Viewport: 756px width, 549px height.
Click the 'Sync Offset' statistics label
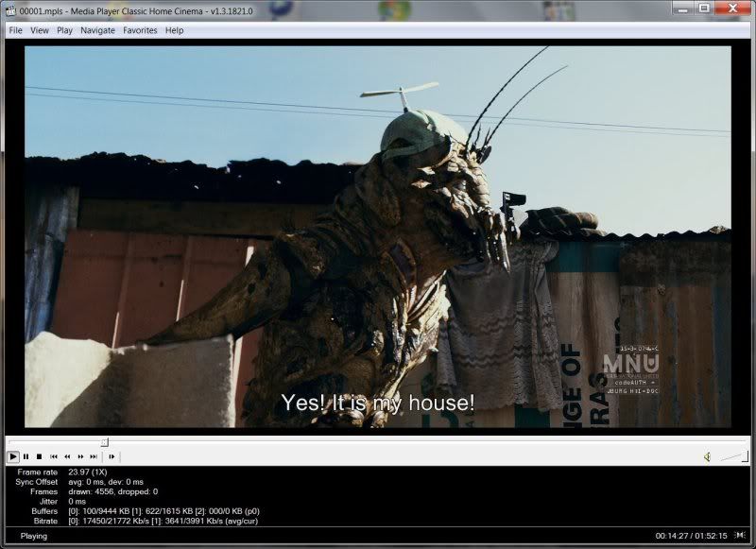tap(36, 482)
